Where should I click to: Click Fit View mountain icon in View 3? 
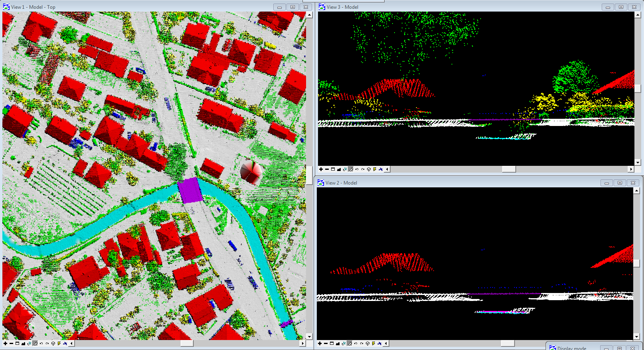(339, 169)
